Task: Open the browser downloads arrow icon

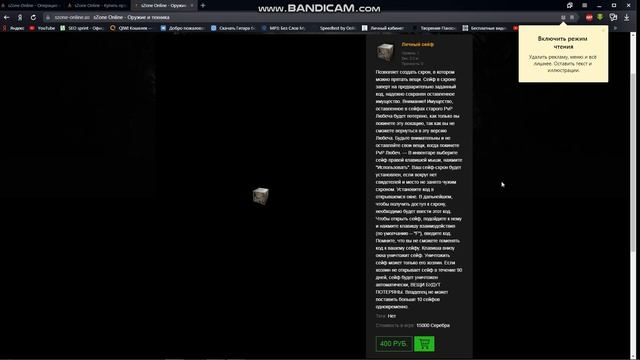Action: tap(627, 17)
